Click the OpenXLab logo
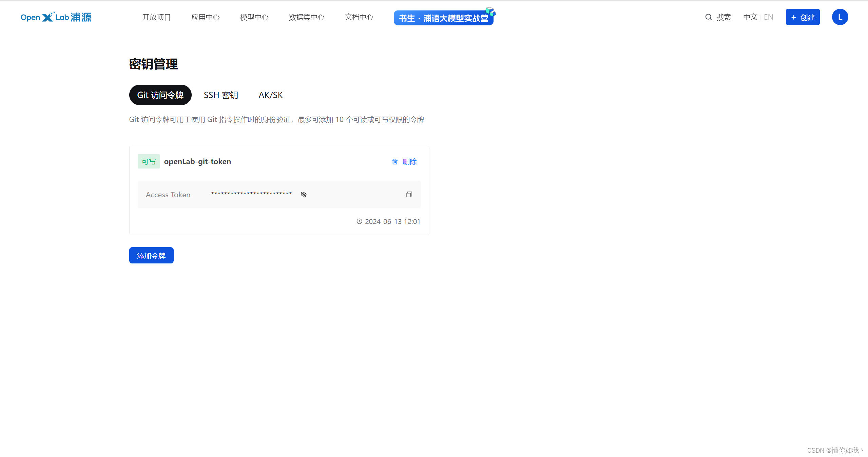Image resolution: width=868 pixels, height=457 pixels. pyautogui.click(x=56, y=17)
